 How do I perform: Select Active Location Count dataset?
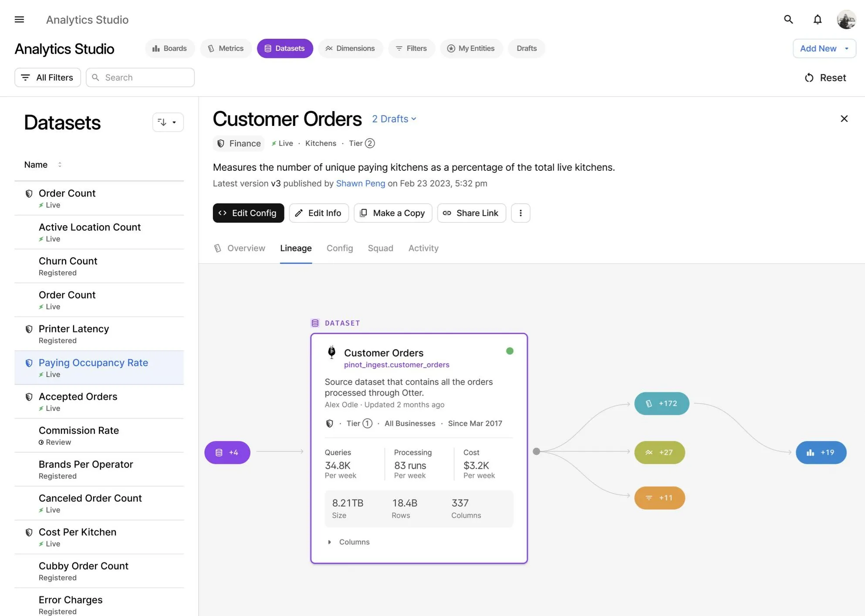(x=99, y=232)
